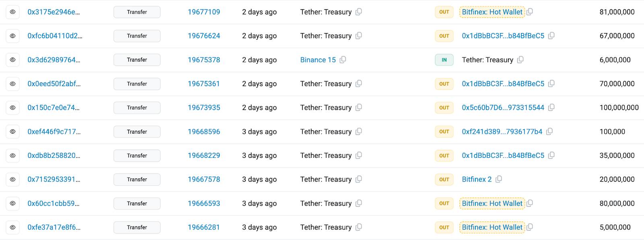
Task: Copy address 0x5c60b7D6...973315544 icon
Action: pos(551,108)
